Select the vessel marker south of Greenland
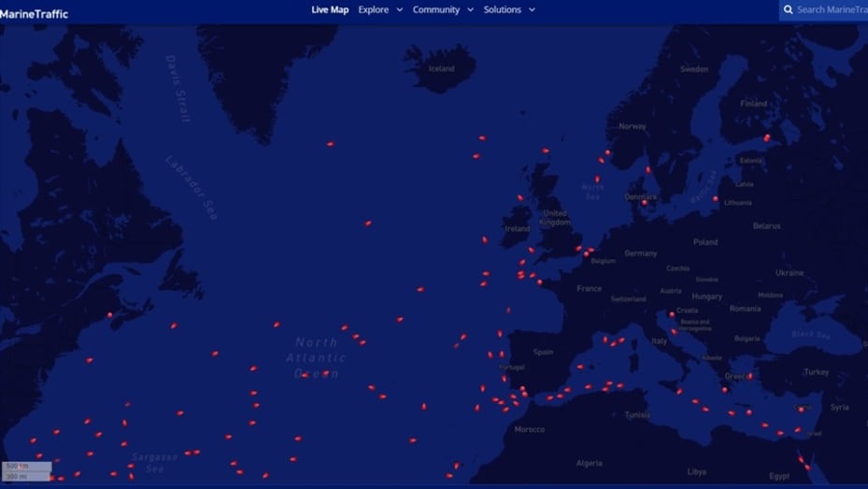Image resolution: width=868 pixels, height=489 pixels. (331, 144)
